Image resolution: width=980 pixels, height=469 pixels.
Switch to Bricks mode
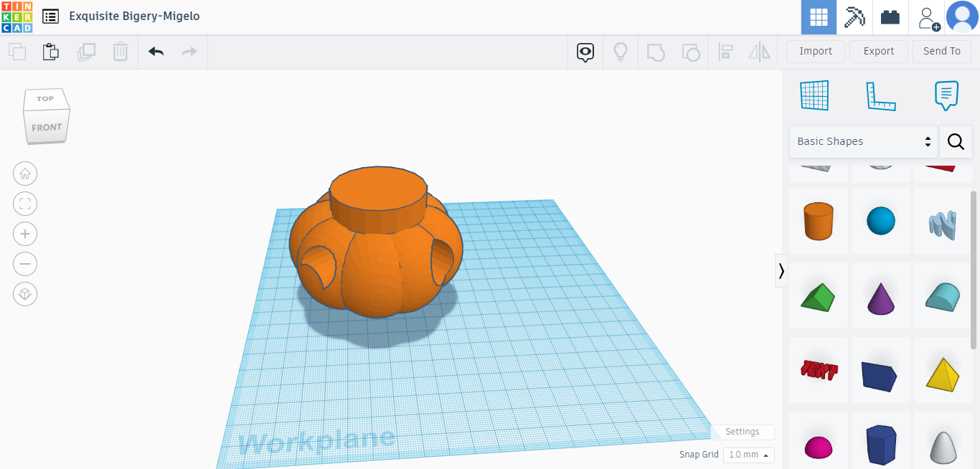point(890,17)
